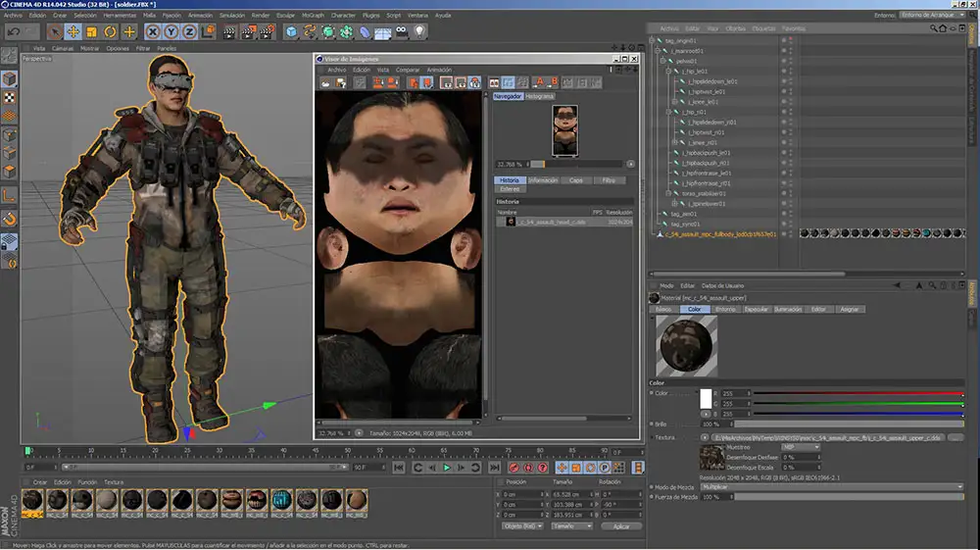
Task: Adjust the Brillo brightness slider
Action: pyautogui.click(x=848, y=424)
